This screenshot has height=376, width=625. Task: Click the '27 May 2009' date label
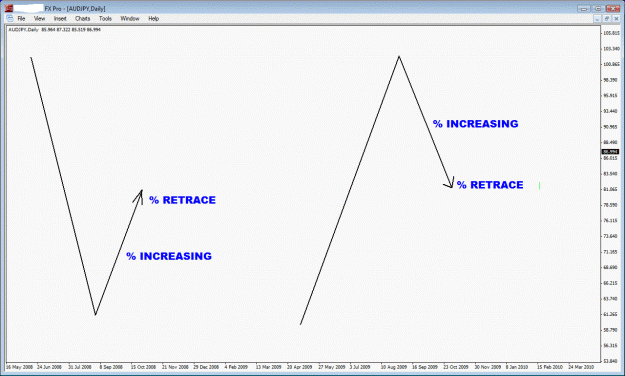point(332,367)
